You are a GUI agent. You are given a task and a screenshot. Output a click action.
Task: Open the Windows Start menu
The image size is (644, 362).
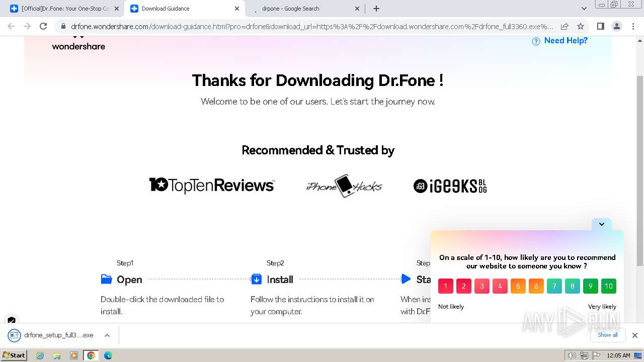coord(14,355)
